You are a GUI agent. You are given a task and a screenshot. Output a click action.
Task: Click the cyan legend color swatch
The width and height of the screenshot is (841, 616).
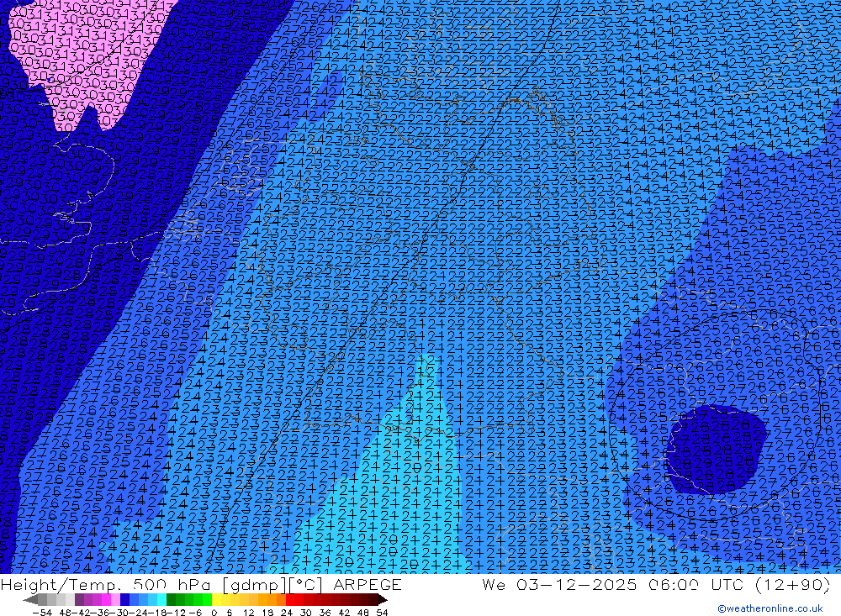(x=161, y=600)
